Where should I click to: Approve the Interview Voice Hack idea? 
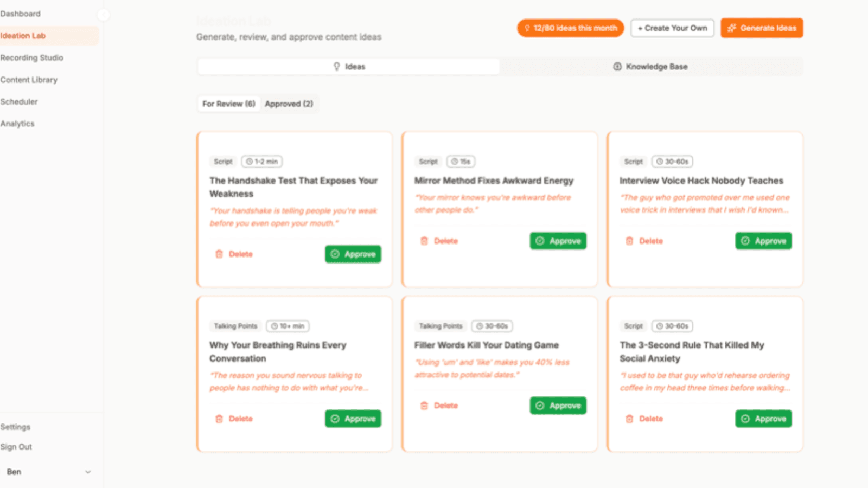click(763, 241)
